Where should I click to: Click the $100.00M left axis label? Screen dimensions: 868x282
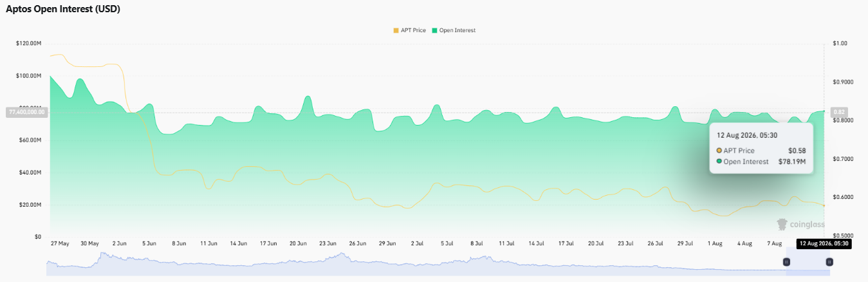29,76
